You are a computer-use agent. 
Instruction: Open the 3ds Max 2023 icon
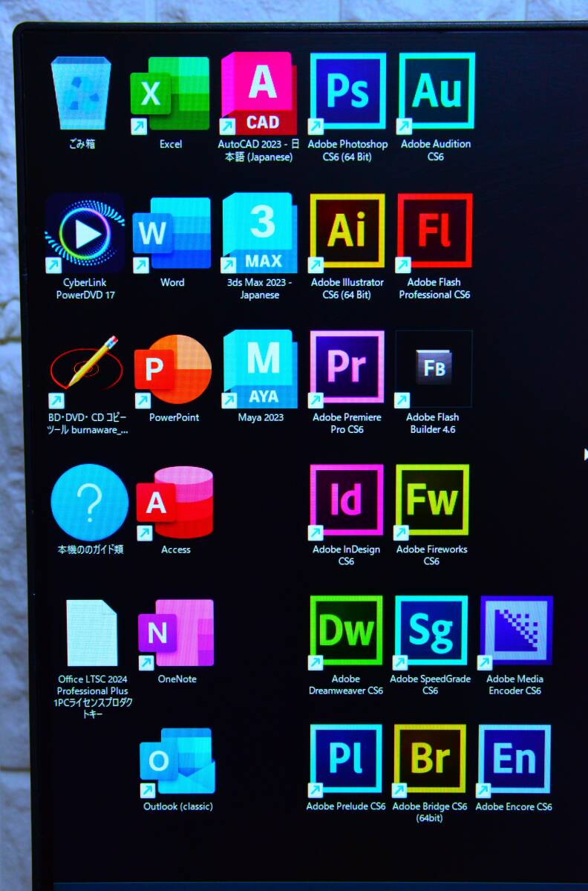[260, 232]
